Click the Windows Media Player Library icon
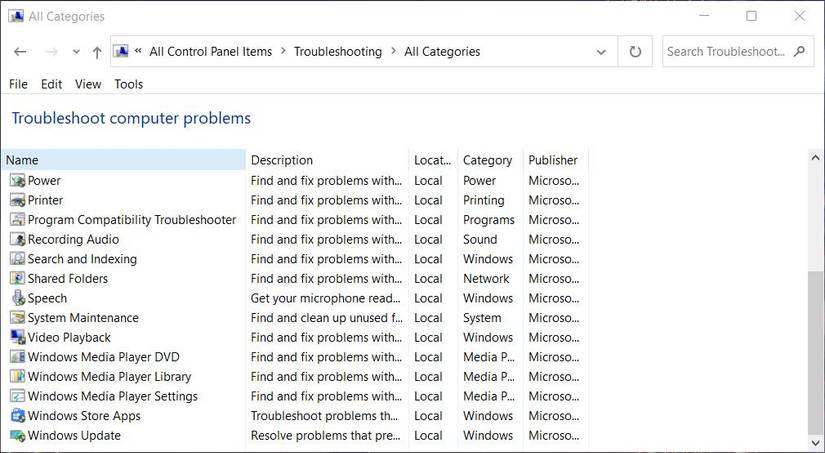Image resolution: width=825 pixels, height=453 pixels. coord(17,377)
